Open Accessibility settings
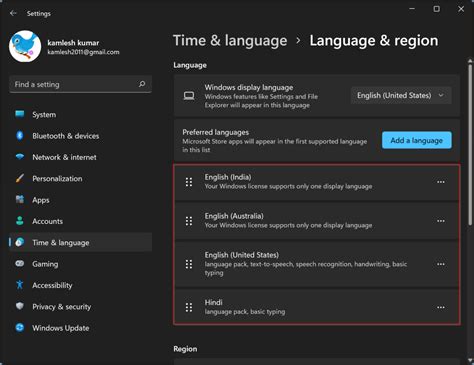The image size is (474, 365). click(80, 285)
